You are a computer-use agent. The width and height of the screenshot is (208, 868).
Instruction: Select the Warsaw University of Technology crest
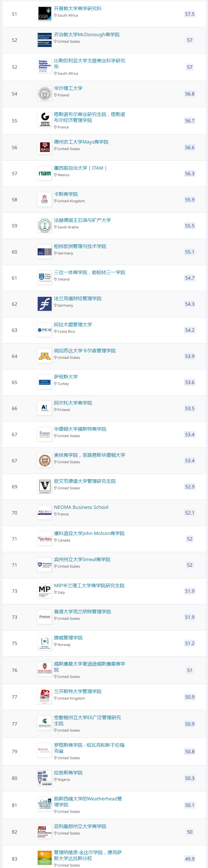[x=45, y=94]
